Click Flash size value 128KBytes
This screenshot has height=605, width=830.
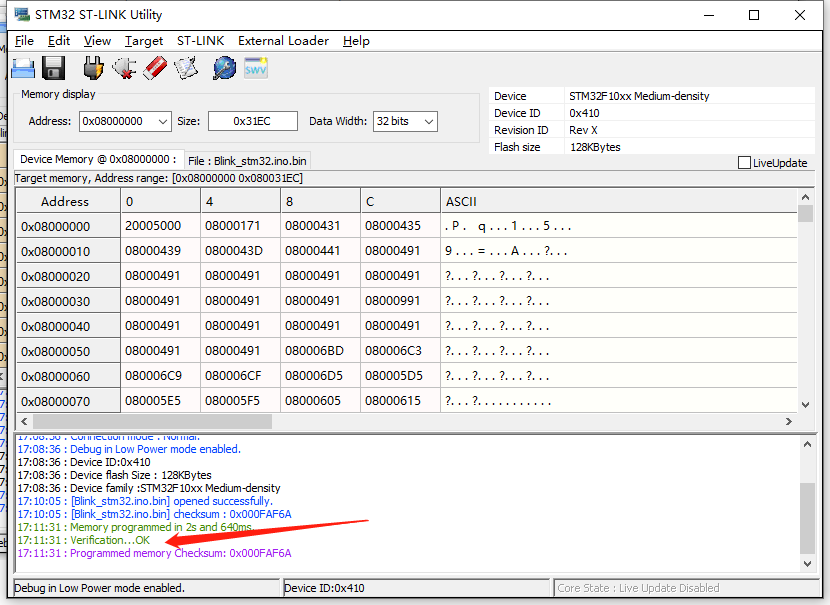[x=595, y=147]
